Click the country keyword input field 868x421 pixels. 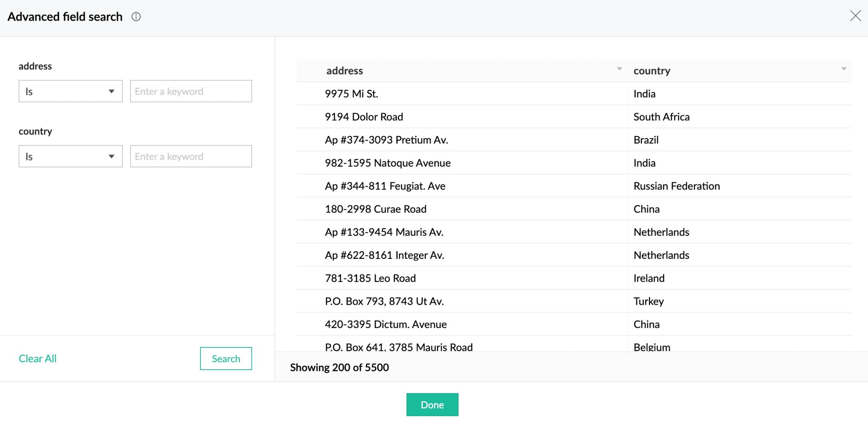click(191, 156)
